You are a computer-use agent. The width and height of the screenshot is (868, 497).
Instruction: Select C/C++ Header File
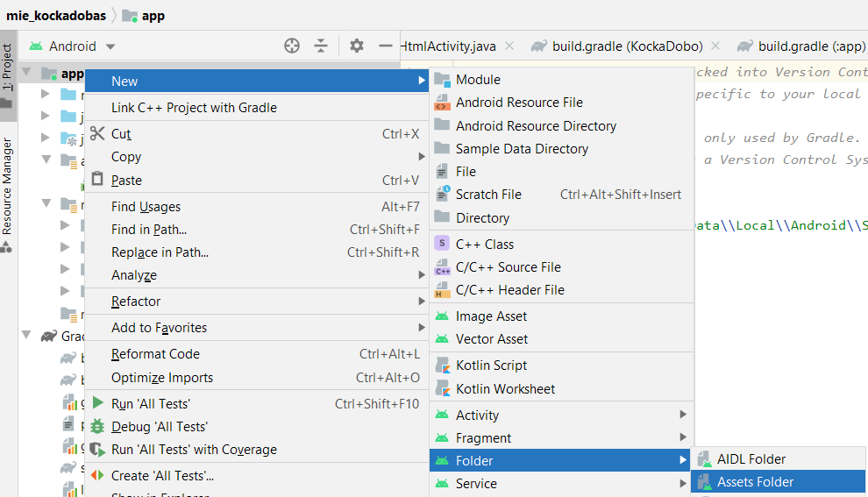[x=561, y=290]
